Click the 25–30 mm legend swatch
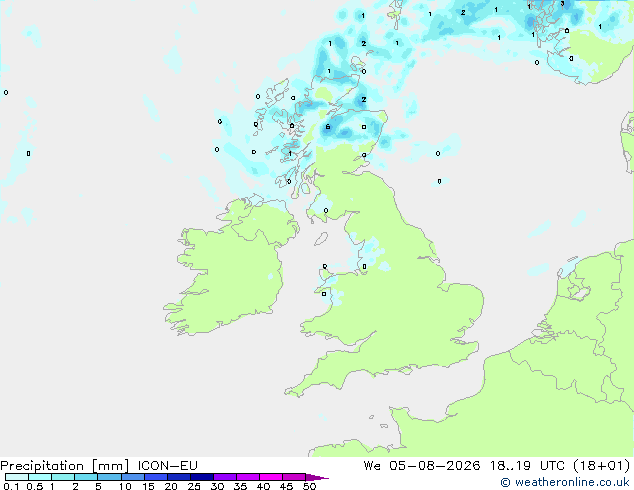 click(201, 477)
